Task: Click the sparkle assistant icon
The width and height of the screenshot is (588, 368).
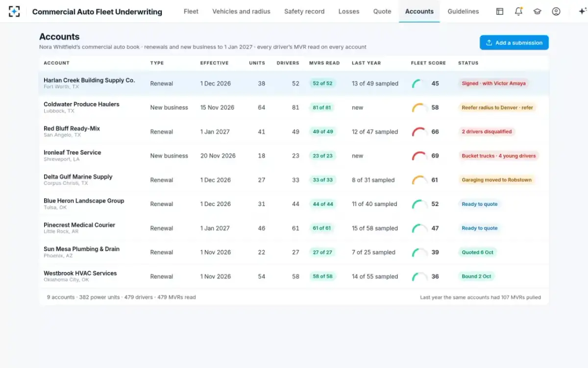Action: coord(582,11)
